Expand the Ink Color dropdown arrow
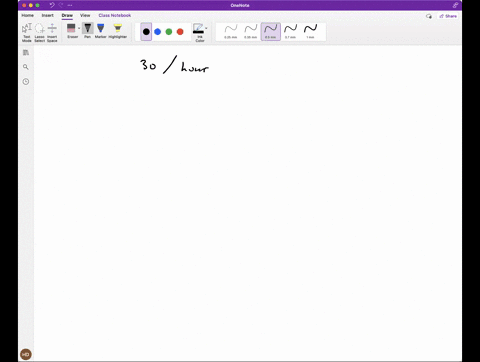The height and width of the screenshot is (362, 480). point(206,28)
